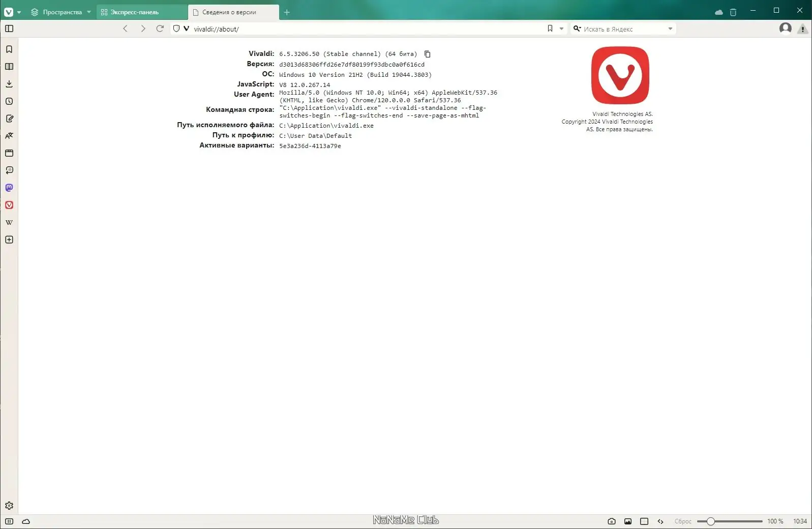The image size is (812, 529).
Task: Open synced tabs cloud in the tab bar
Action: pos(719,12)
